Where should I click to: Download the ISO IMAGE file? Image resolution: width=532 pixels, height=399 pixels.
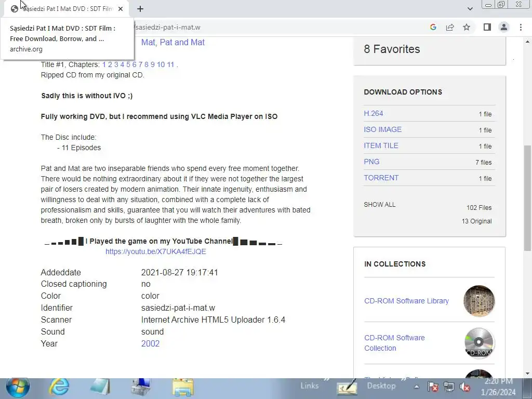point(383,129)
